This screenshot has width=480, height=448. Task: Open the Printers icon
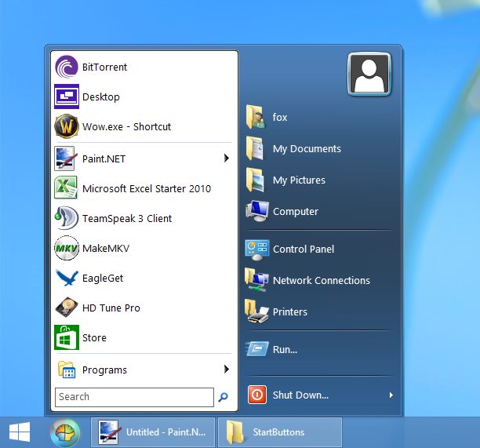click(x=256, y=311)
